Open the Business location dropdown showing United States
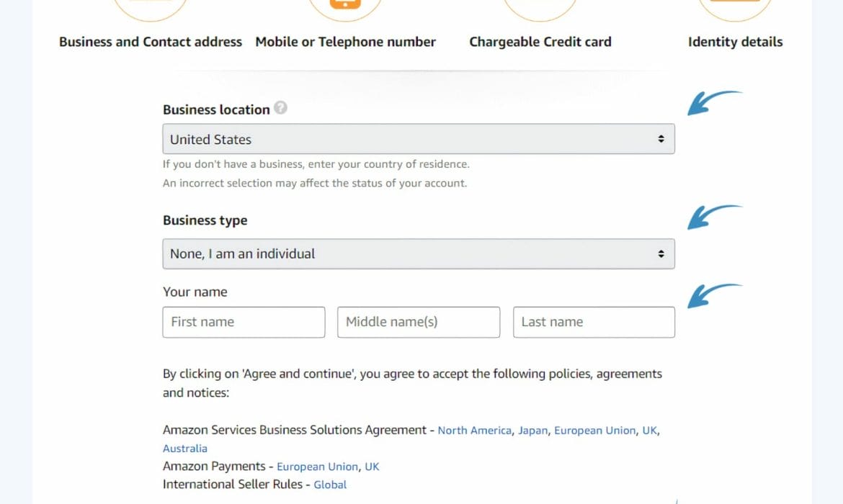This screenshot has height=504, width=843. [x=418, y=139]
